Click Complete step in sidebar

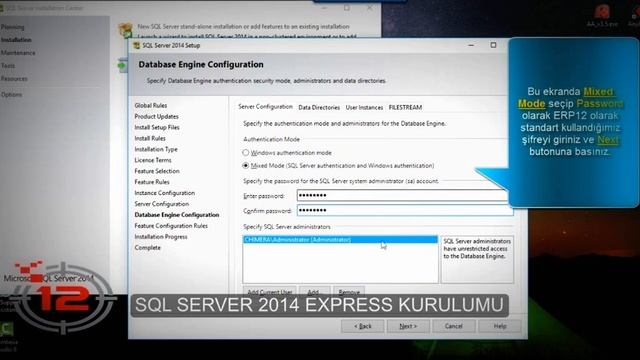147,248
